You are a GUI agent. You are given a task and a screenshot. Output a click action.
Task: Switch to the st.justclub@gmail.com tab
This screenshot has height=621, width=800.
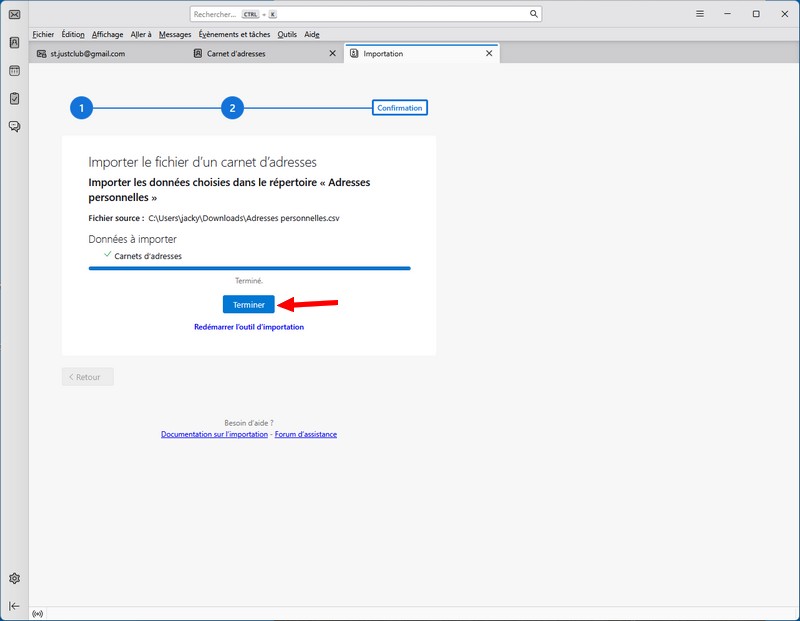[88, 54]
